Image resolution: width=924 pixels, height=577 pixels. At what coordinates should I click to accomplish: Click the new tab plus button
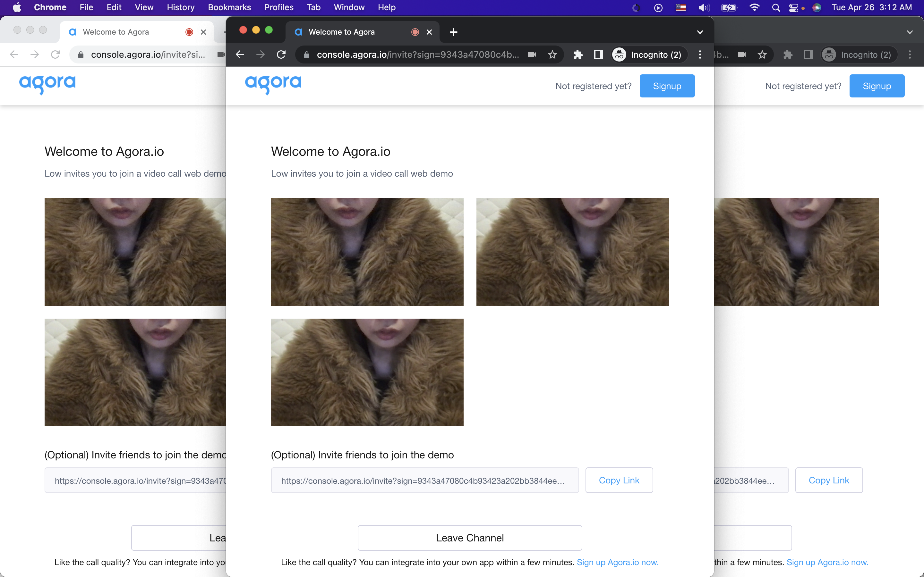453,32
